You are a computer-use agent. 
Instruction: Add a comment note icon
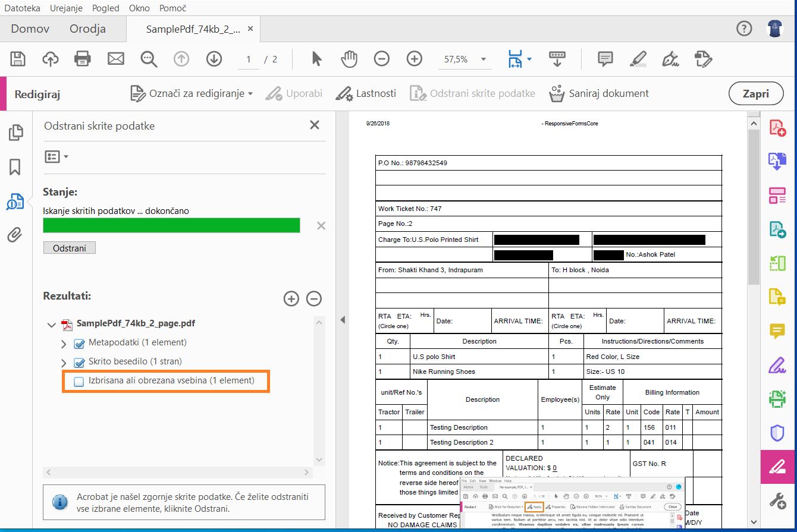(605, 59)
